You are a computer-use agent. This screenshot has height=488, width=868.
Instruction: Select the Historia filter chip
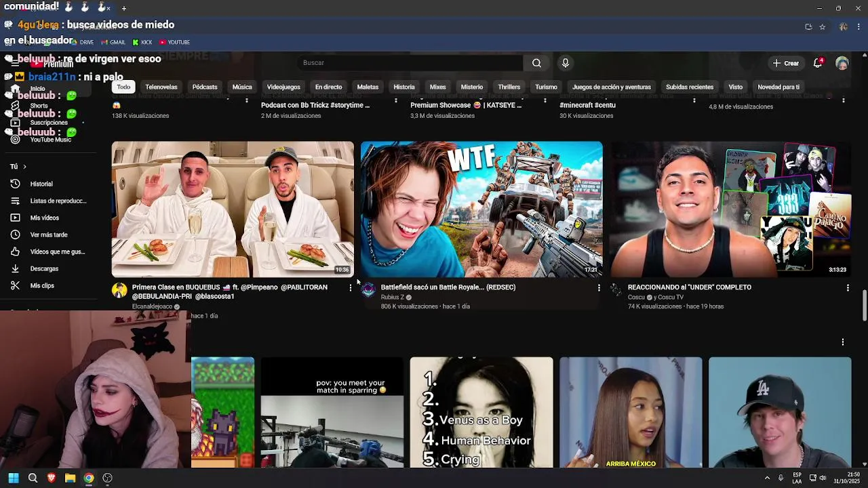[x=404, y=87]
